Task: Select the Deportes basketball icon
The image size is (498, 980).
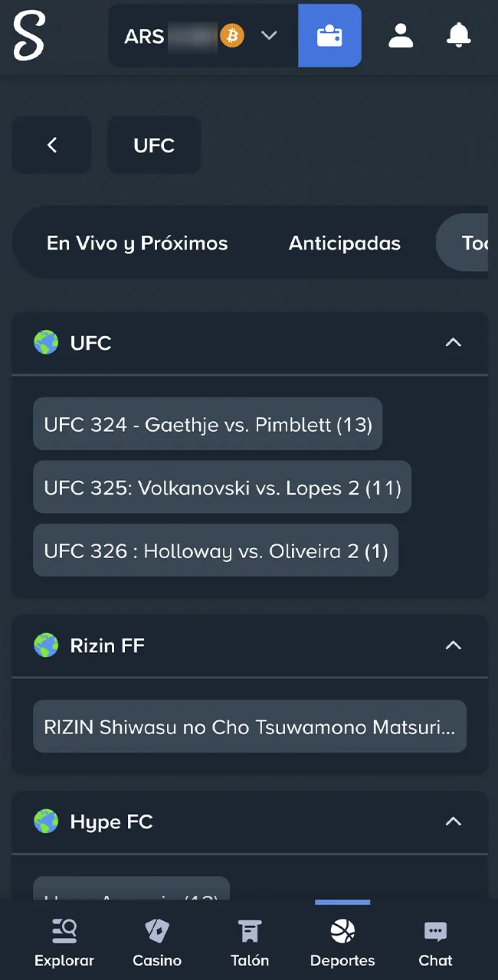Action: tap(342, 931)
